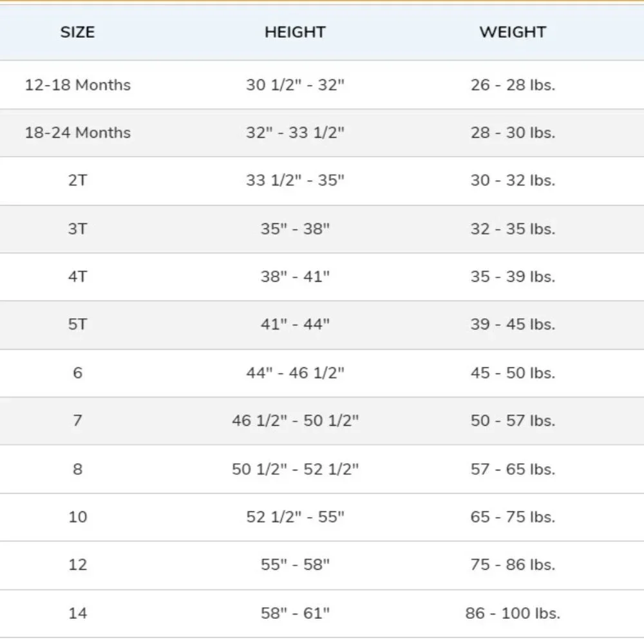Select weight 28 - 30 lbs. cell
The image size is (644, 644).
(x=513, y=133)
